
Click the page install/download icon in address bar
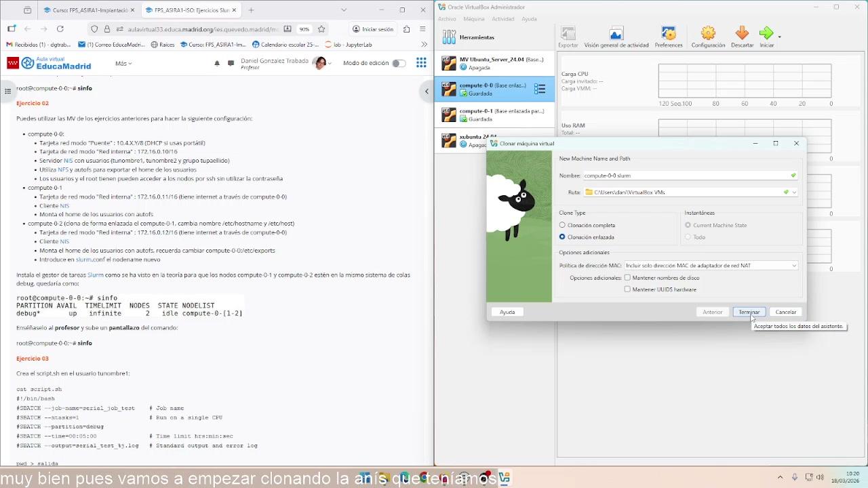click(x=288, y=29)
